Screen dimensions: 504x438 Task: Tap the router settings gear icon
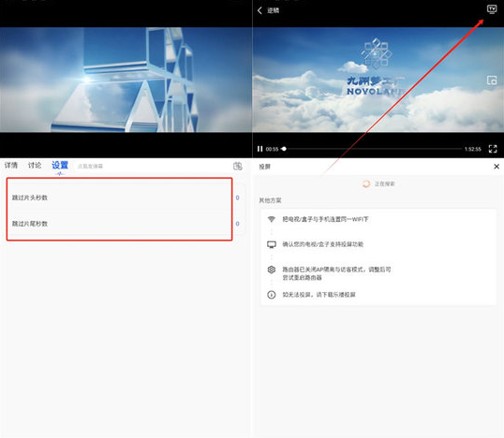[272, 270]
